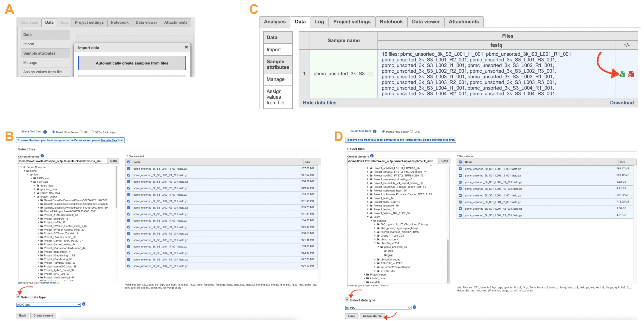644x321 pixels.
Task: Close the Import data dialog
Action: [186, 47]
